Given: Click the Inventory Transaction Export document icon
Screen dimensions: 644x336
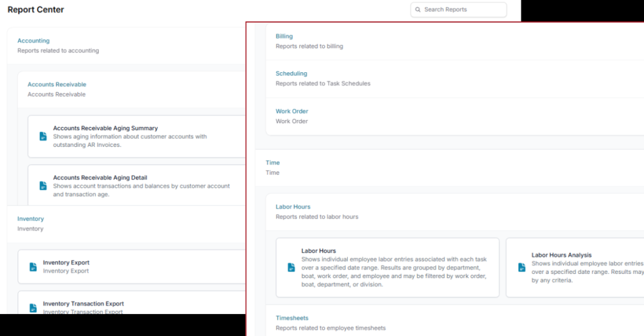Looking at the screenshot, I should click(33, 308).
